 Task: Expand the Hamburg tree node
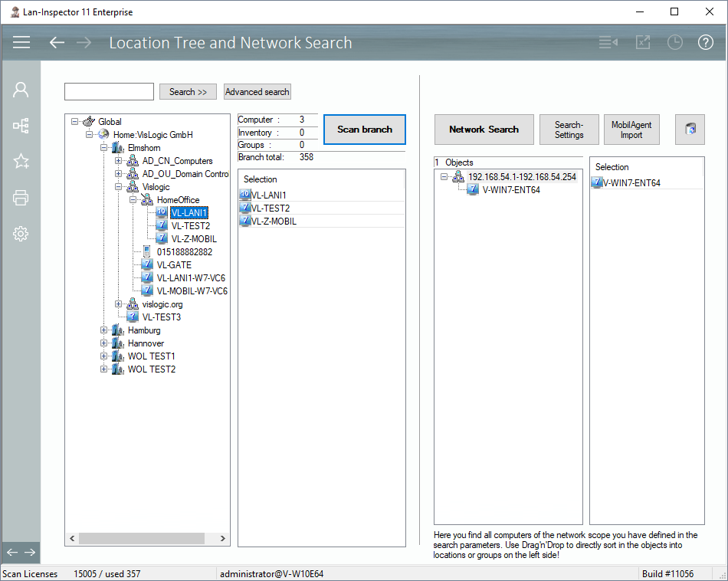pos(104,330)
